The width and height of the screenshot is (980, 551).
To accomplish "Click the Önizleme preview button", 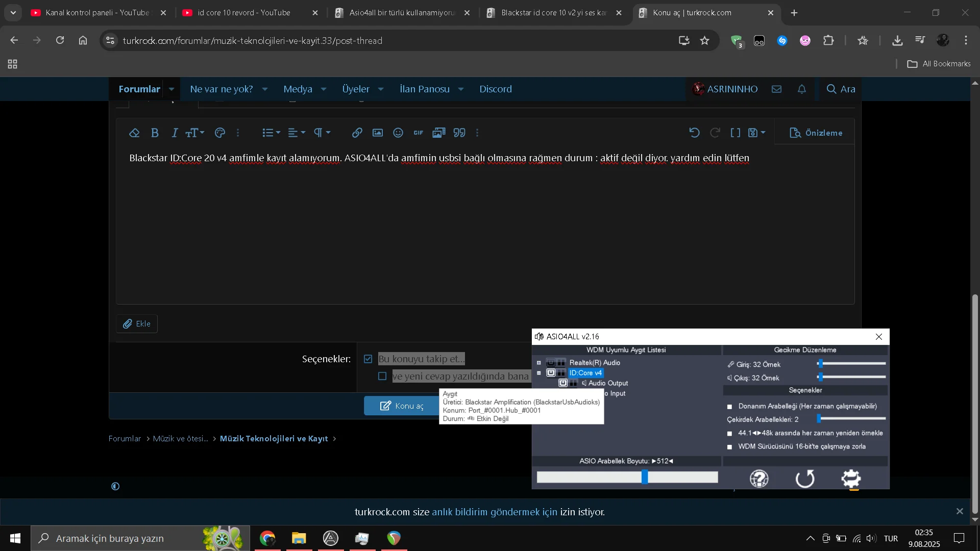I will 816,133.
